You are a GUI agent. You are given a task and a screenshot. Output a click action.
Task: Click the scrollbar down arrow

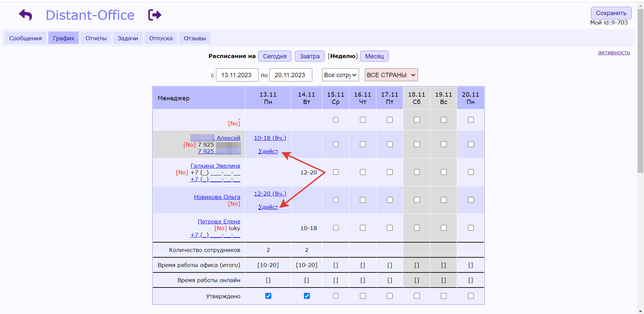(x=641, y=311)
